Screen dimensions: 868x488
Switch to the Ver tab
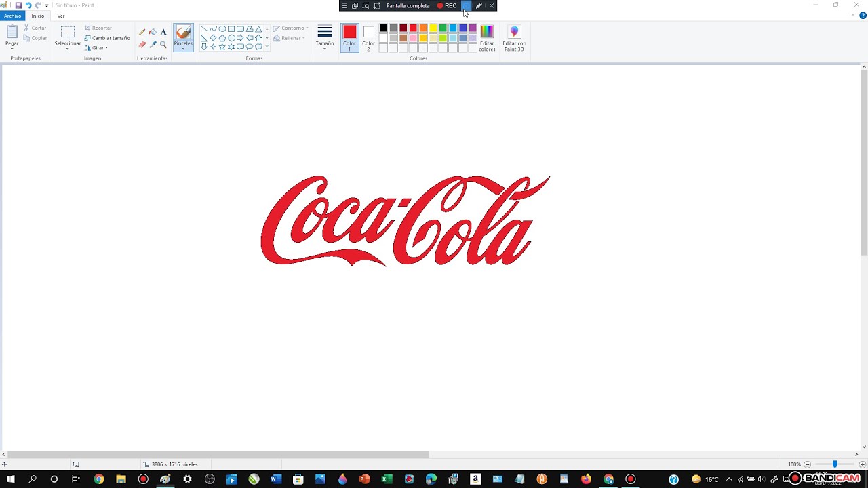(x=61, y=16)
